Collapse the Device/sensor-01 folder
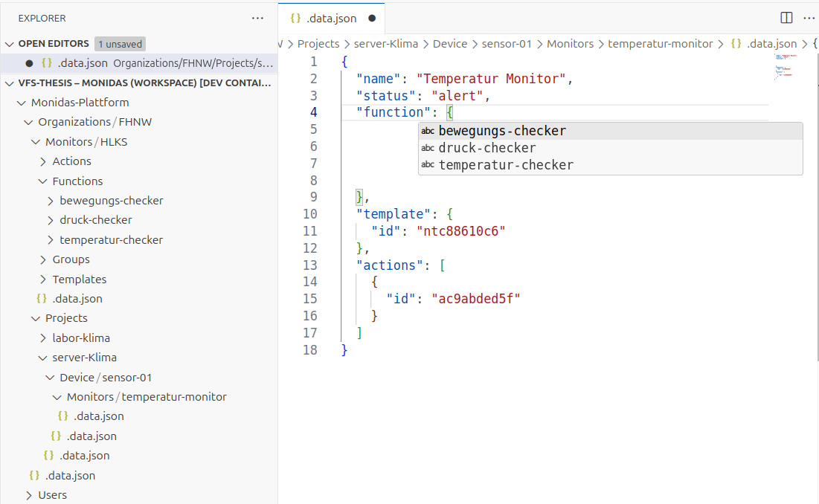The height and width of the screenshot is (504, 819). click(50, 378)
